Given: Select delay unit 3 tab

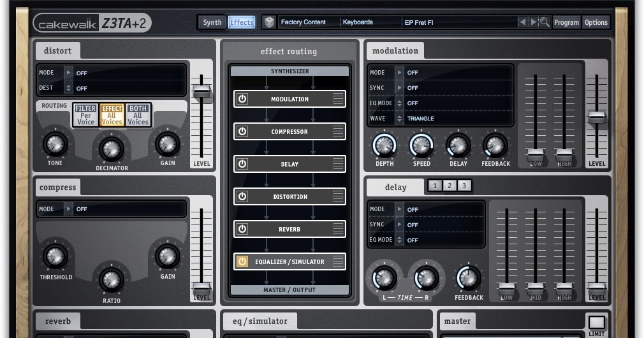Looking at the screenshot, I should [x=464, y=186].
